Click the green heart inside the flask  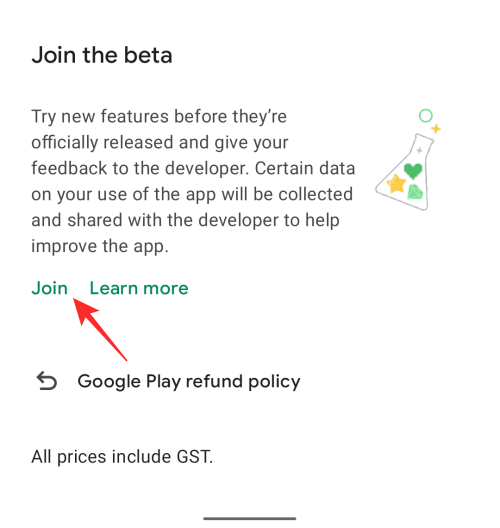pos(413,171)
